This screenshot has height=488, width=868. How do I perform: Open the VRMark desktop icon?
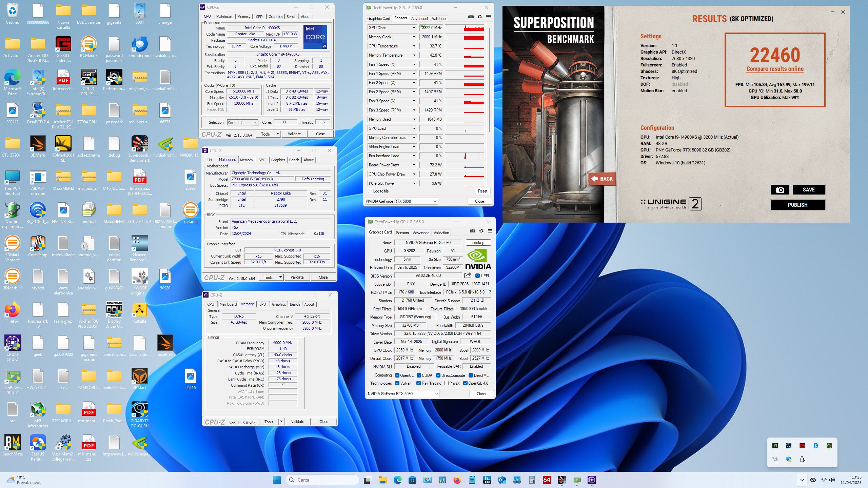[x=140, y=379]
